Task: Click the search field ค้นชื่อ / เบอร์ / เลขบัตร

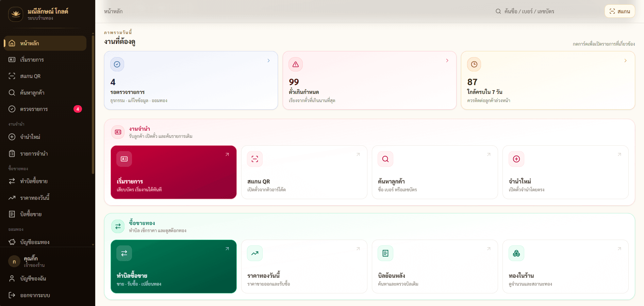Action: (546, 11)
